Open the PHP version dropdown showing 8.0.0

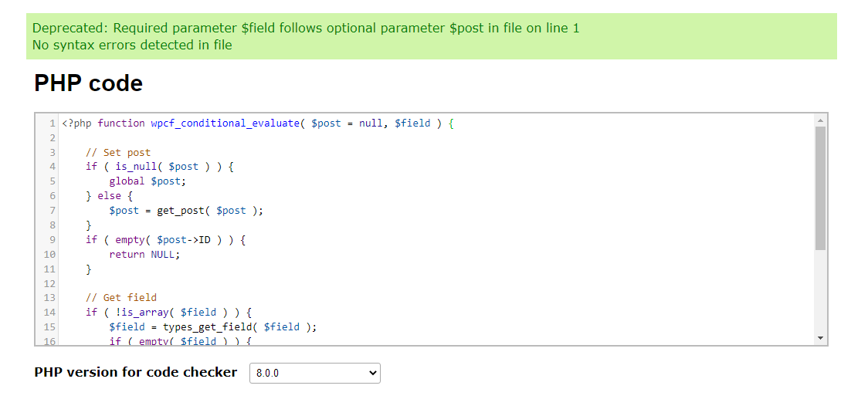[x=315, y=373]
